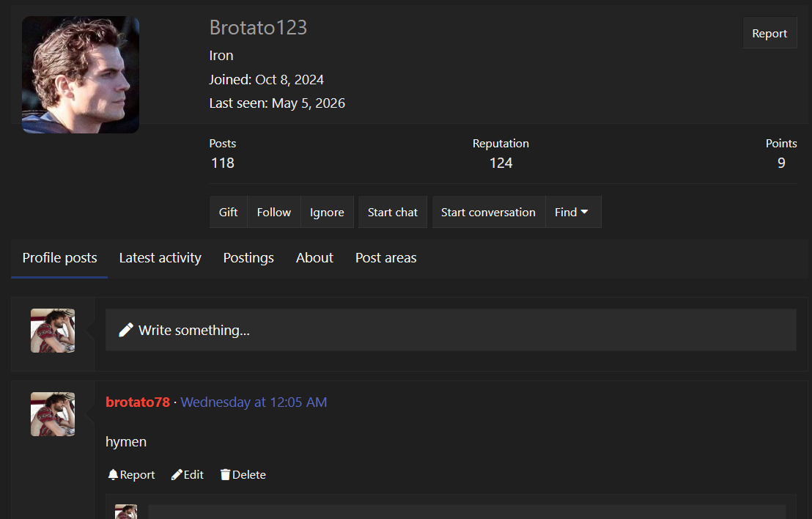Click the Iron rank label

point(221,56)
